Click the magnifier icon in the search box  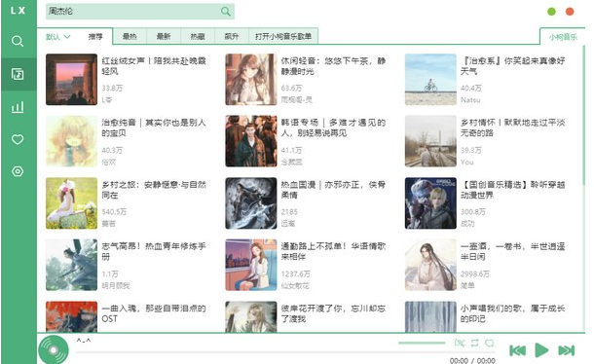click(225, 12)
